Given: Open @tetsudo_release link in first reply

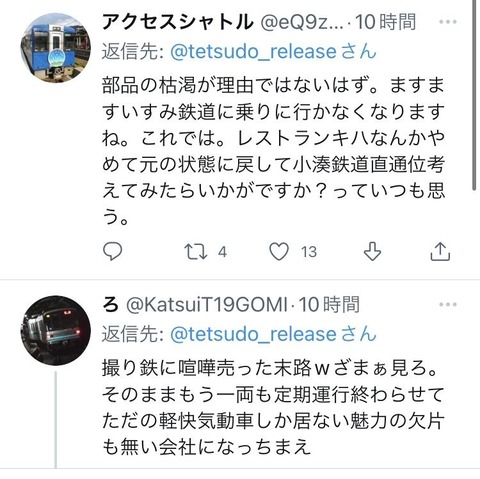Looking at the screenshot, I should click(x=253, y=52).
